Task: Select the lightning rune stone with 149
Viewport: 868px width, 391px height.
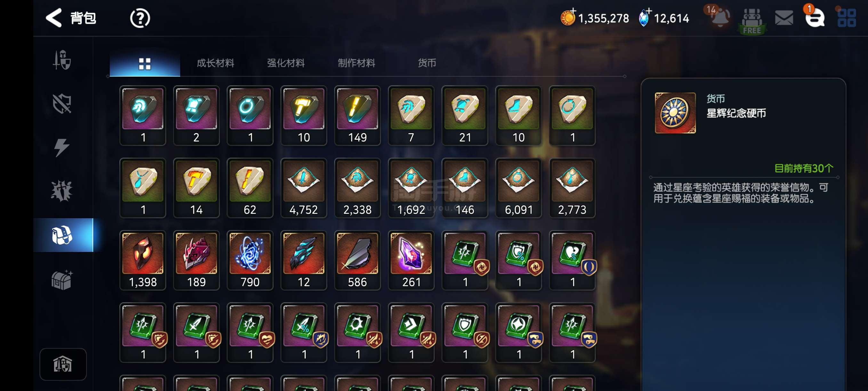Action: tap(358, 116)
